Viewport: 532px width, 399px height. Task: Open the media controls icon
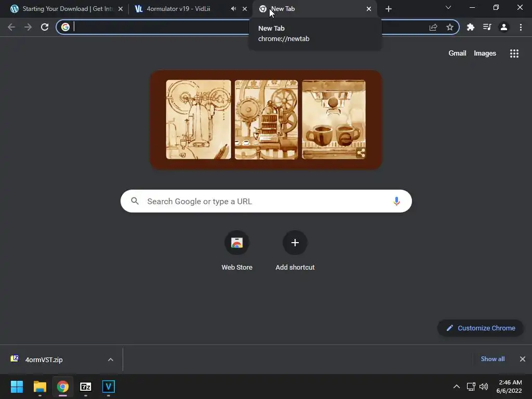tap(487, 27)
